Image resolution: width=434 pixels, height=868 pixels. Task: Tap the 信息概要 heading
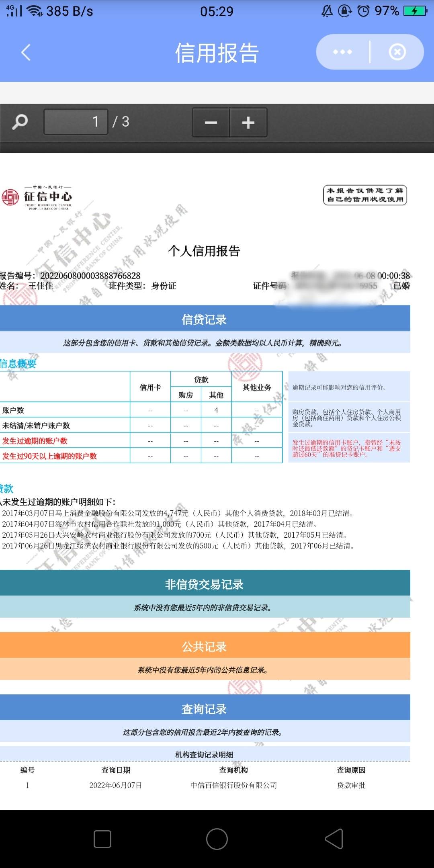18,364
